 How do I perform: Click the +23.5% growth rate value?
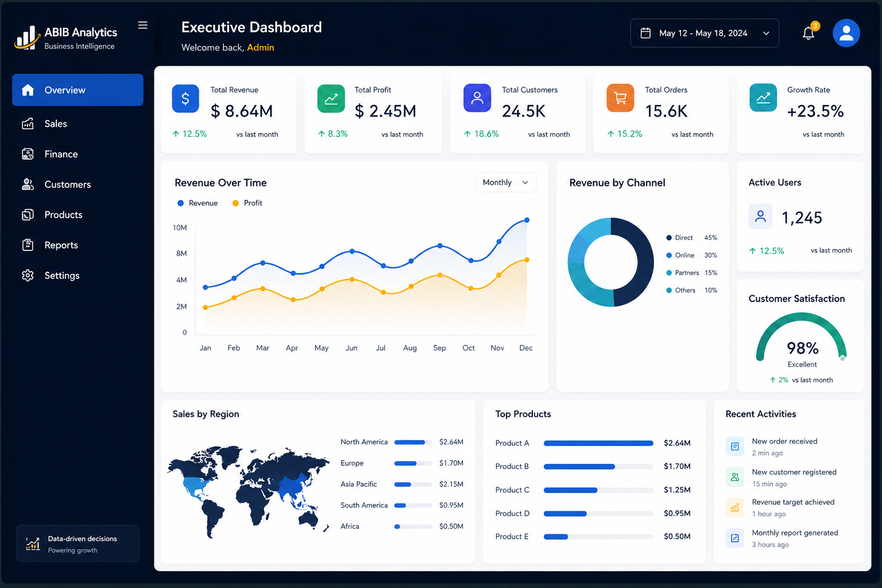click(x=815, y=111)
